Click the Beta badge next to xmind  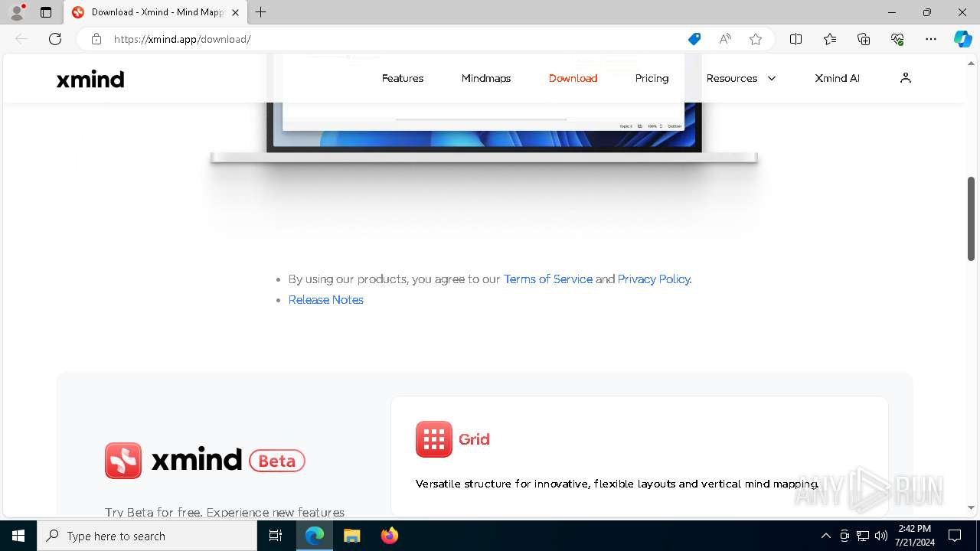click(x=277, y=461)
